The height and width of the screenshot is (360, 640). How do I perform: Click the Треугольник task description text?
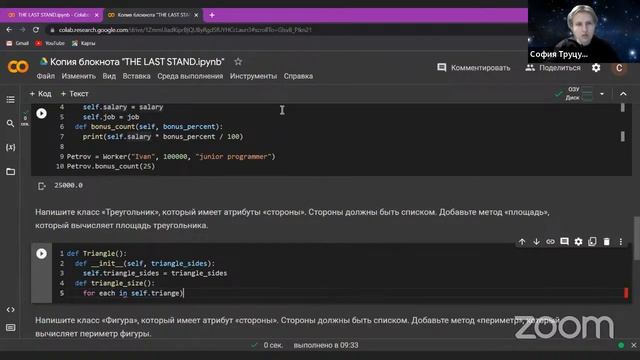292,219
